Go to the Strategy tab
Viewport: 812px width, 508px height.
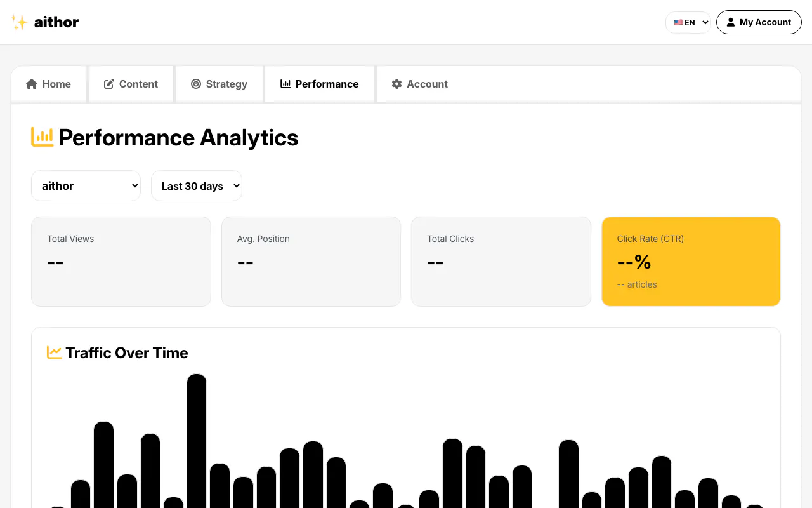[219, 84]
